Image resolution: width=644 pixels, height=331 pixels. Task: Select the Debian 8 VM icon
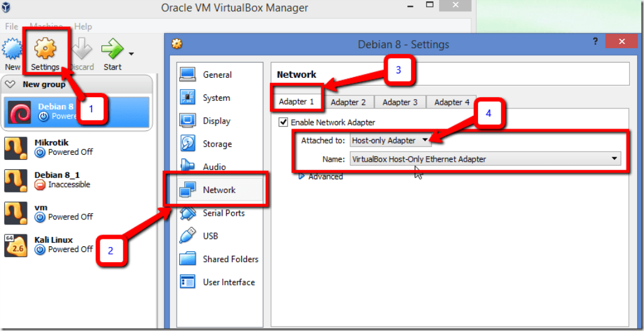pyautogui.click(x=19, y=112)
